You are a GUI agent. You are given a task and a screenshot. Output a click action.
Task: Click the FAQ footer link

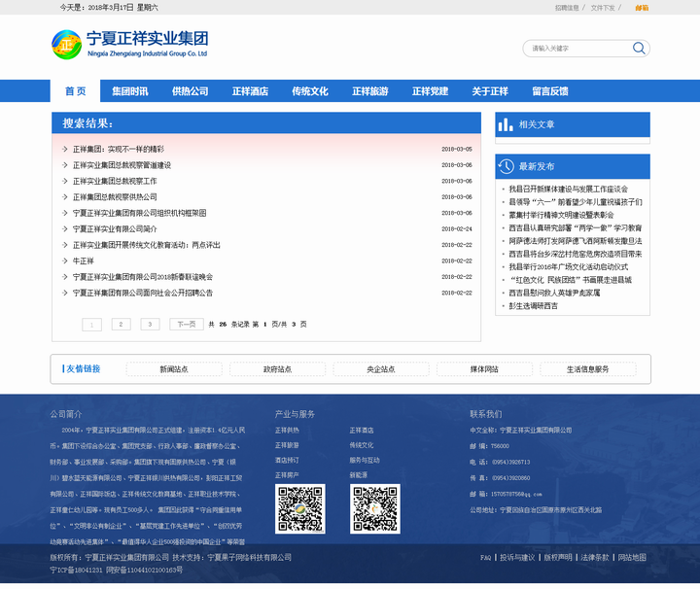486,557
